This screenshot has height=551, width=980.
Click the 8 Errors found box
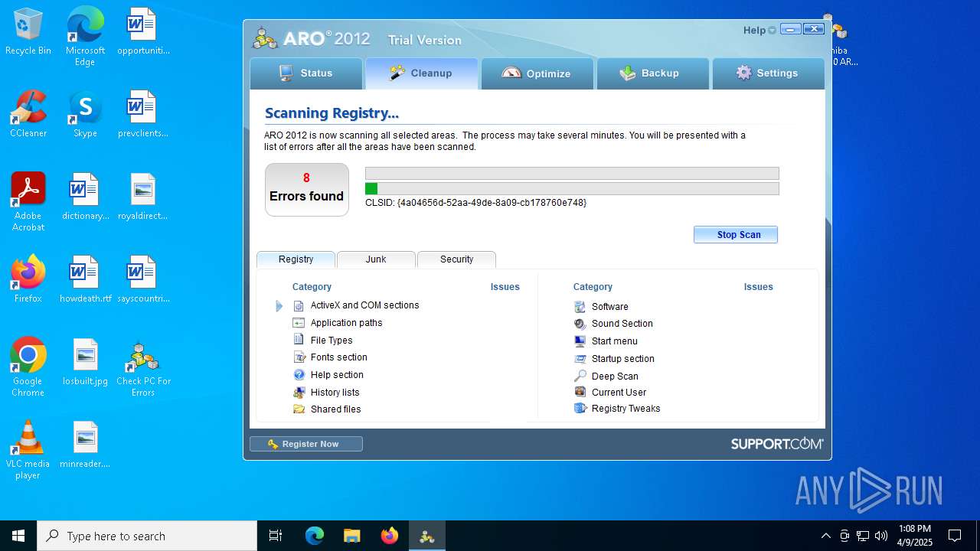(x=307, y=189)
